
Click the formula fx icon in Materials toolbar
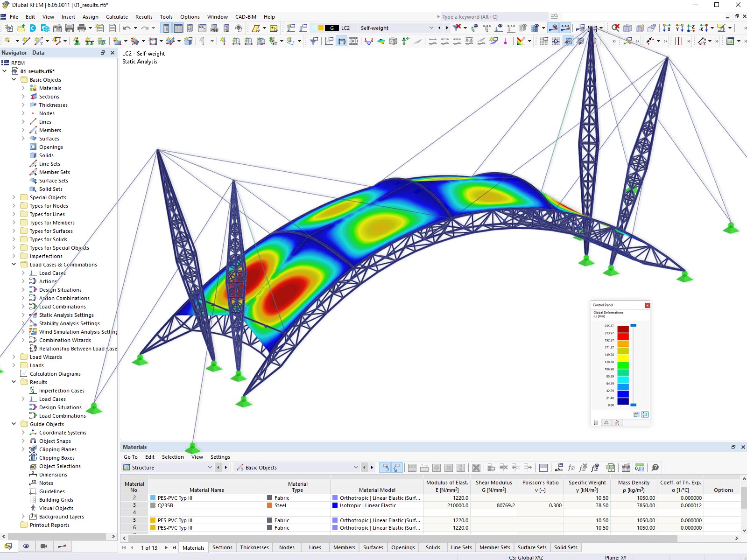pyautogui.click(x=571, y=468)
